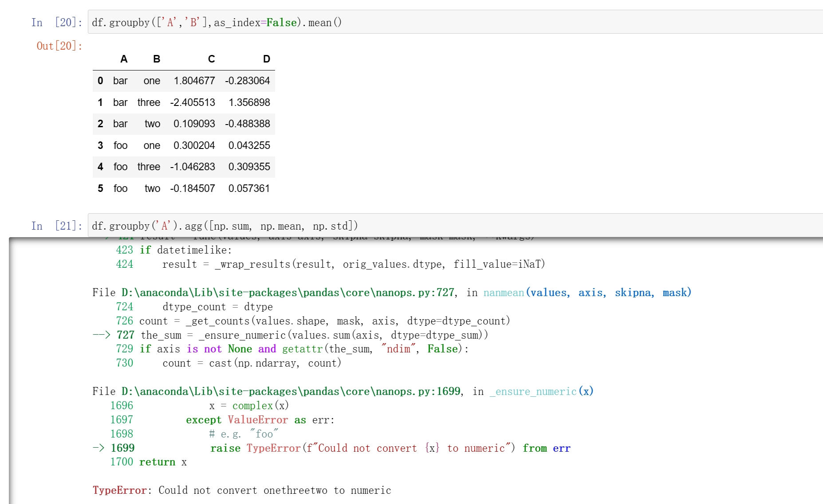
Task: Click 'two' in row 5
Action: tap(153, 188)
